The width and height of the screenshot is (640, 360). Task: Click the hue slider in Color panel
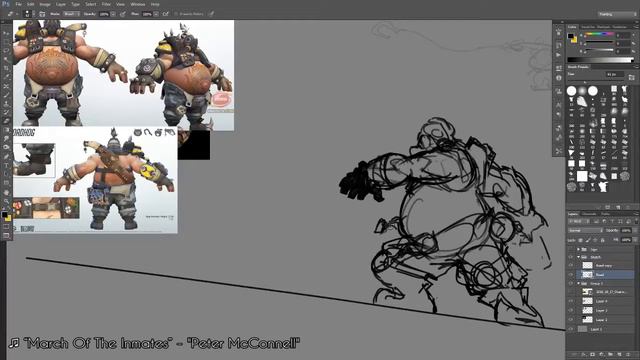point(600,34)
